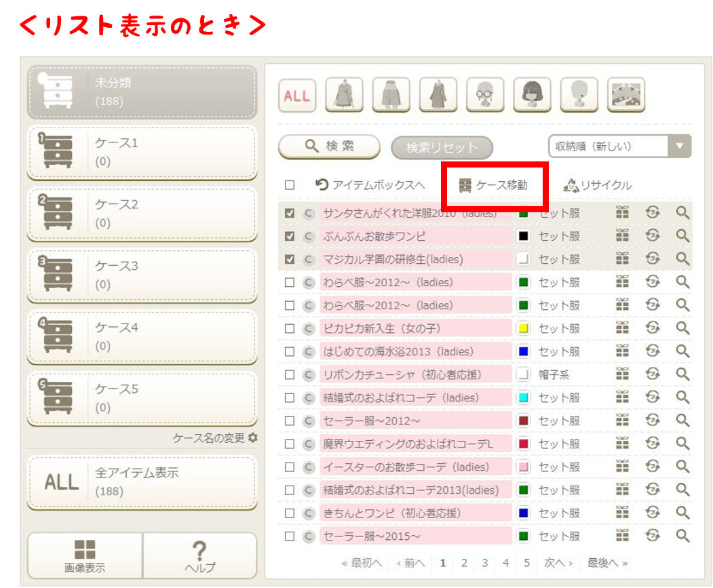Screen dimensions: 713x588
Task: Open the ケース1 drawer tab
Action: pos(142,152)
